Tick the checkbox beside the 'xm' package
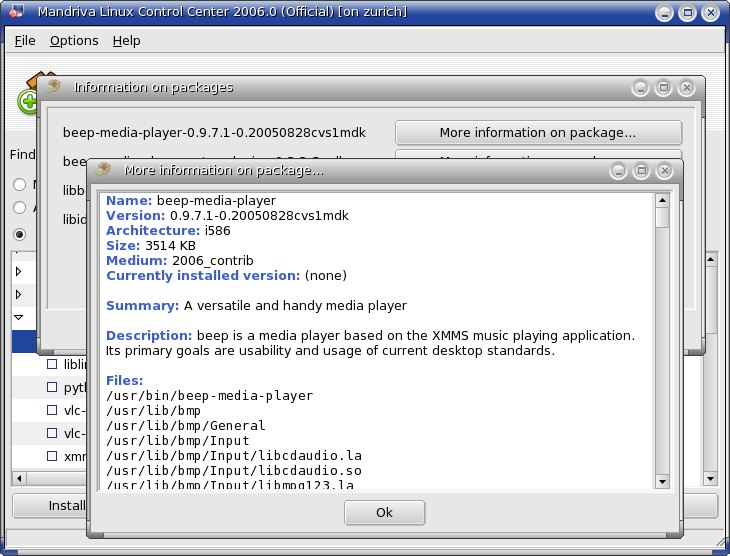 [x=52, y=456]
